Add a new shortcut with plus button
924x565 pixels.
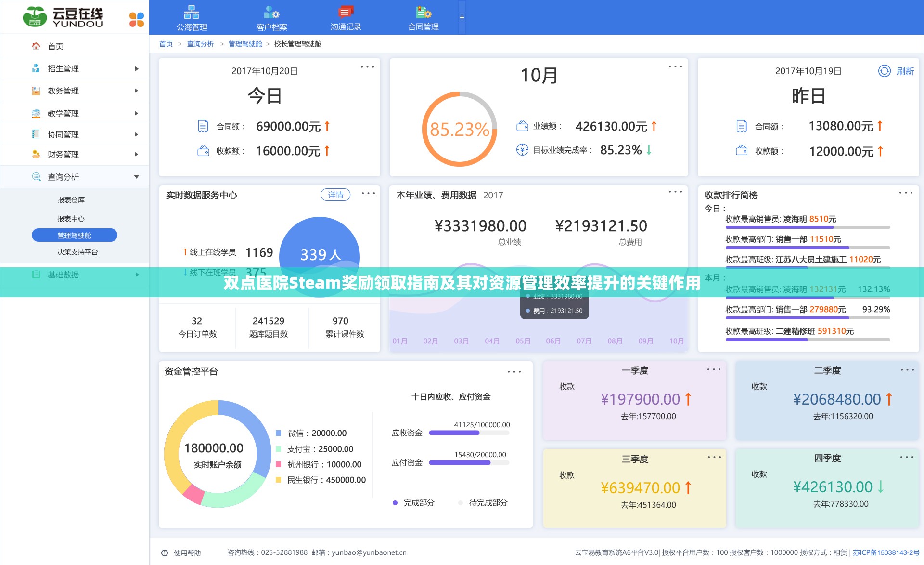tap(462, 17)
